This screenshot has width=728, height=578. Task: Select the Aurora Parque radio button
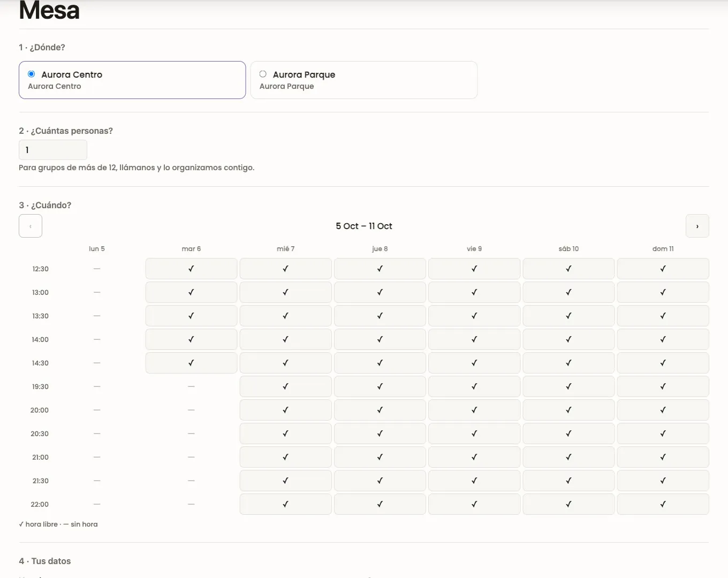click(x=263, y=74)
